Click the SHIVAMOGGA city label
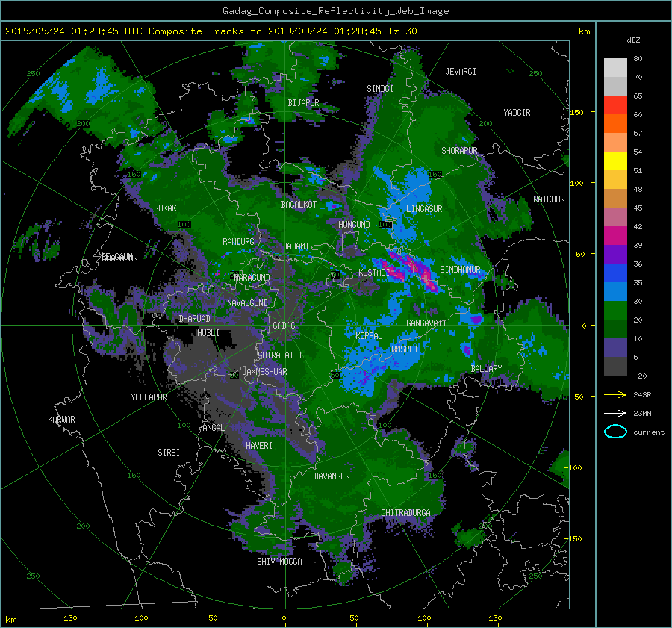Viewport: 672px width, 628px height. (279, 561)
